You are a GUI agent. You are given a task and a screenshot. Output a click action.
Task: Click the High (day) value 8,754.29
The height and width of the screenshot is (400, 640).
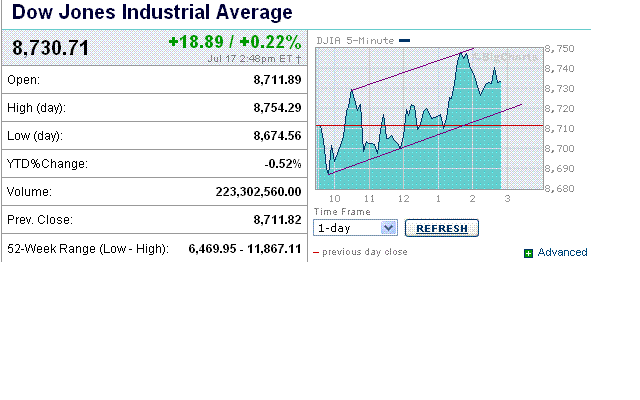click(277, 108)
